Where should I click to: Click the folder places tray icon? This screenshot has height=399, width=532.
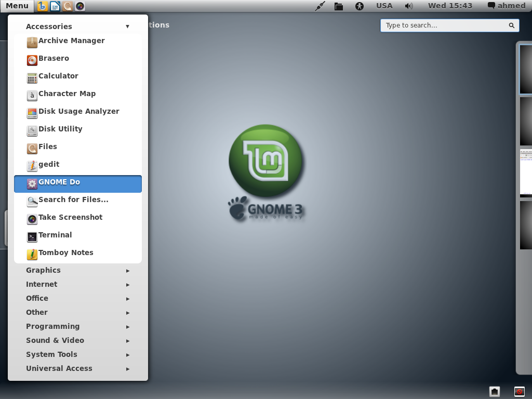(339, 6)
